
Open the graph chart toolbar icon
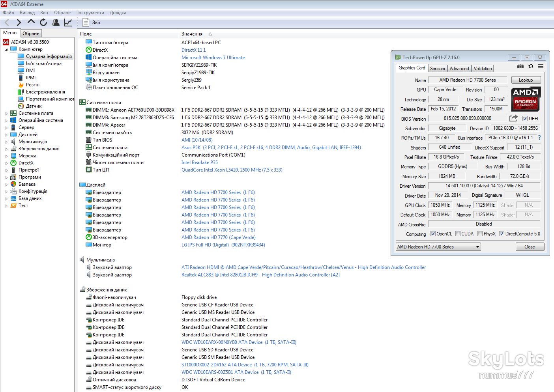(68, 22)
